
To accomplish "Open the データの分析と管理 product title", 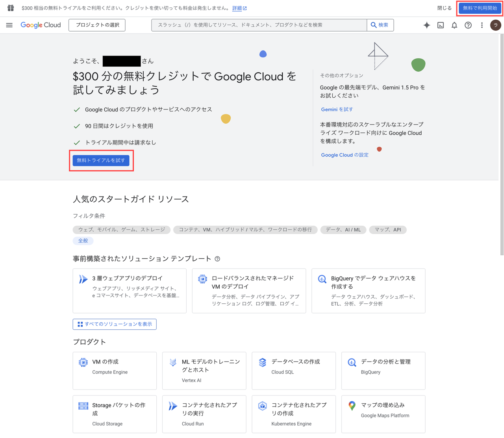I will point(386,362).
